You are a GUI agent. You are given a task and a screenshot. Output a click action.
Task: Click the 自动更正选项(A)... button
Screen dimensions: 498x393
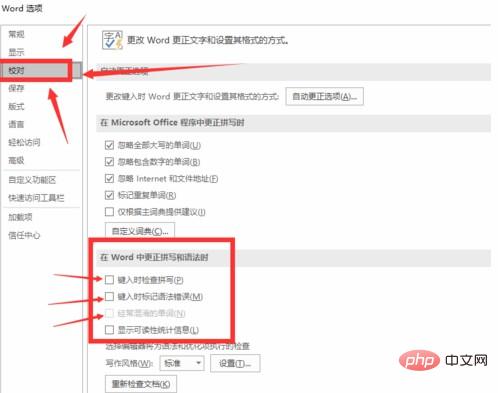click(324, 97)
